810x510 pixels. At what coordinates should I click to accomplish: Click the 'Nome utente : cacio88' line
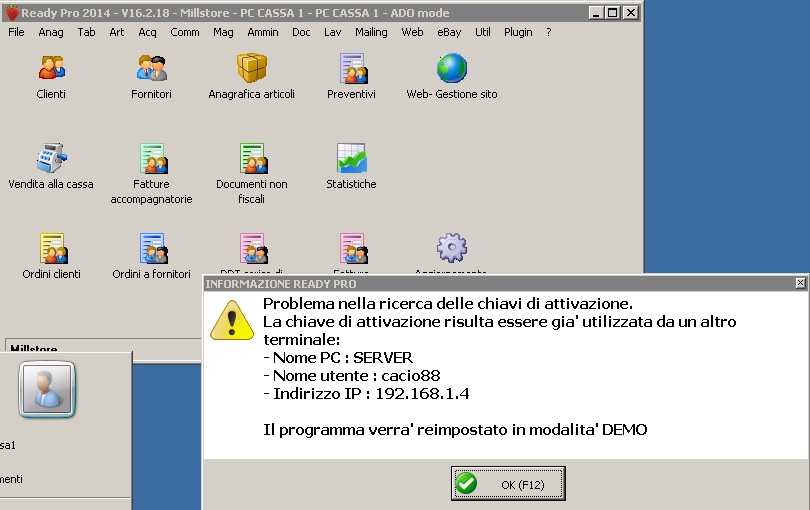352,376
